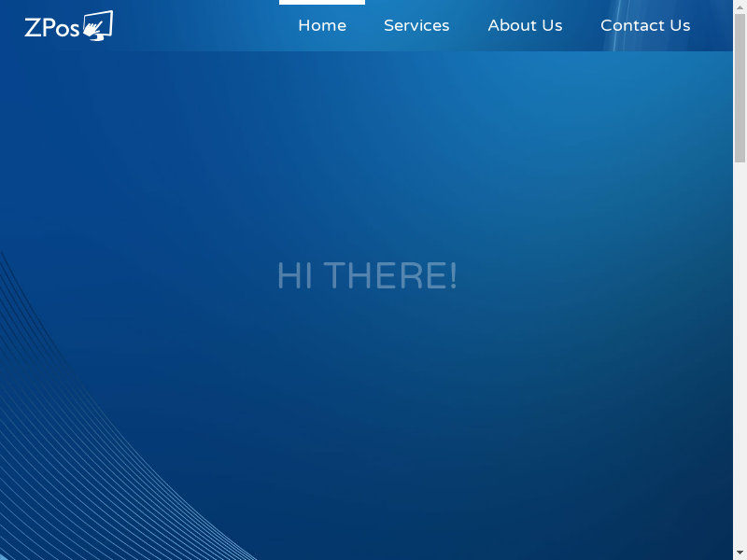Go to the Services page
Image resolution: width=747 pixels, height=560 pixels.
[416, 26]
